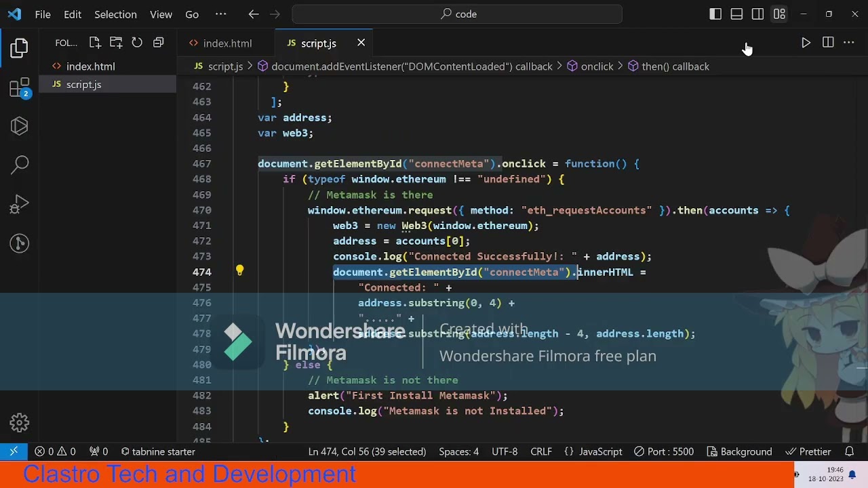
Task: Open the Manage gear menu
Action: (x=20, y=423)
